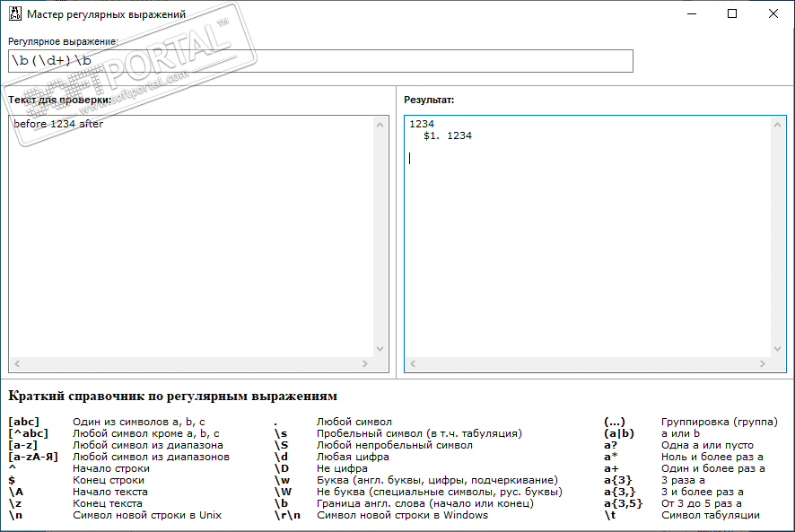
Task: Click the '[a-zA-Я]' reference entry
Action: pos(33,457)
